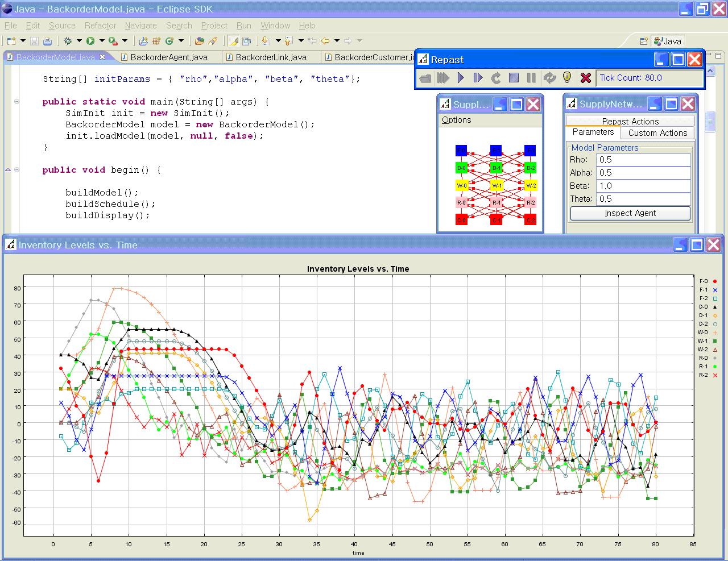Collapse the begin method fold marker

tap(16, 170)
